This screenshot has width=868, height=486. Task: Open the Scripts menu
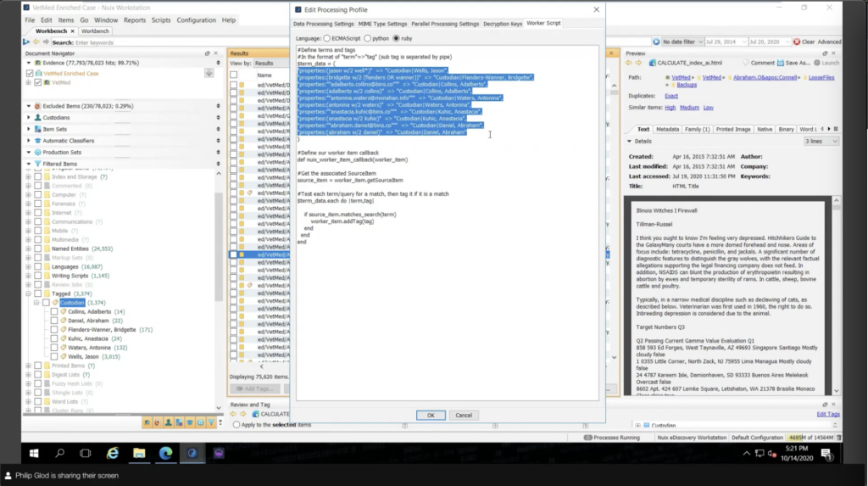(161, 20)
